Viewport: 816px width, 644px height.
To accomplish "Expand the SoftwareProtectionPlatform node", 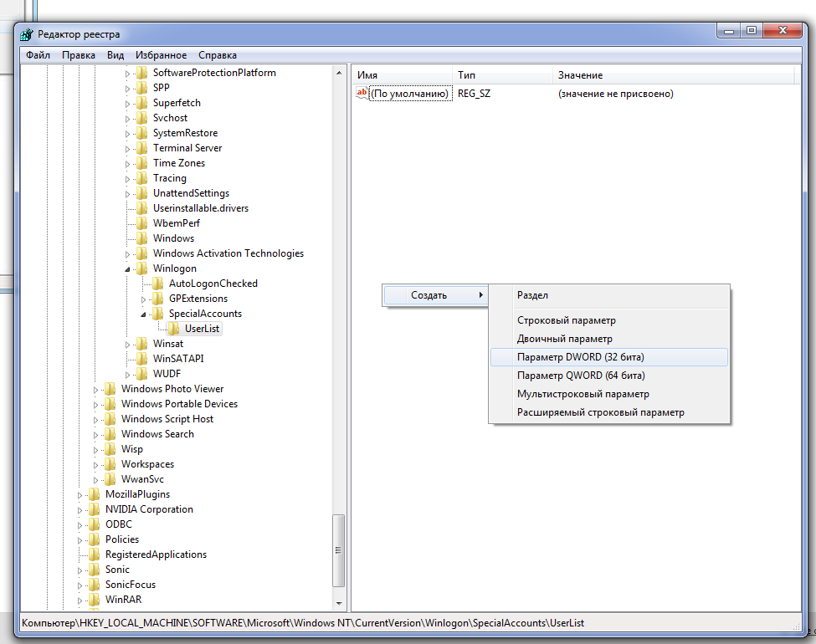I will pyautogui.click(x=127, y=74).
